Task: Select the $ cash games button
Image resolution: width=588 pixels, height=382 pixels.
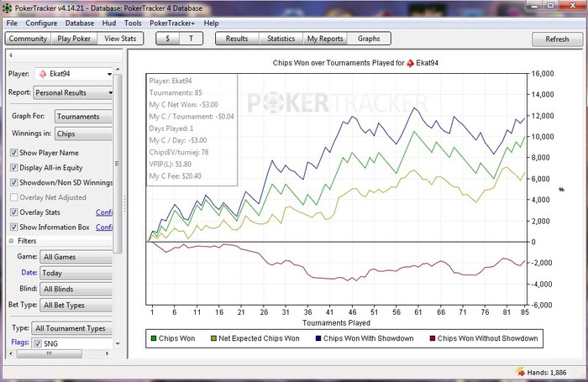Action: [168, 39]
